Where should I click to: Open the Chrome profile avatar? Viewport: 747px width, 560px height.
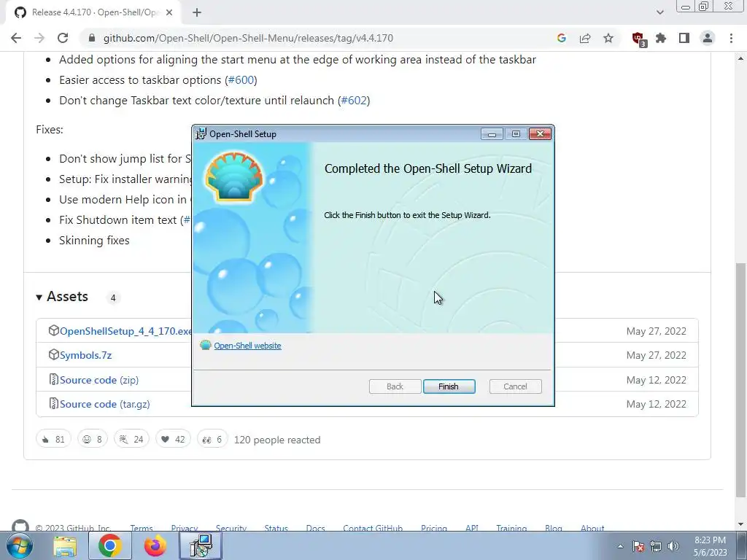pos(708,38)
